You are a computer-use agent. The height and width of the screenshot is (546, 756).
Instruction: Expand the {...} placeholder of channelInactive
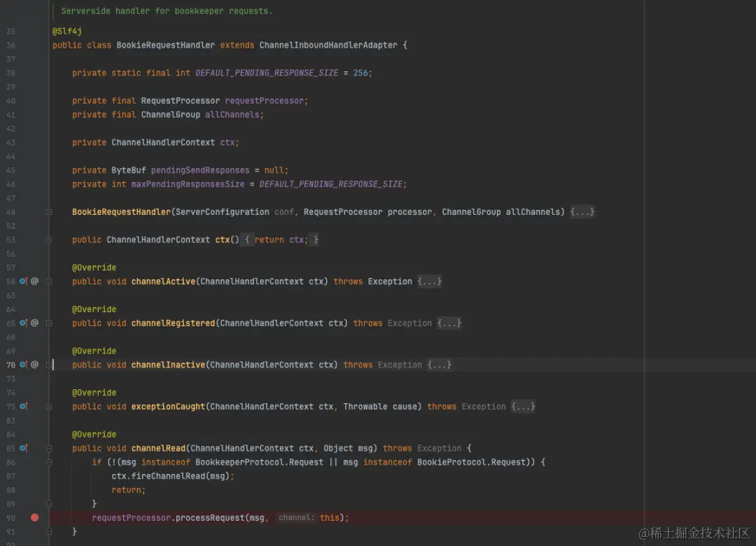click(439, 365)
